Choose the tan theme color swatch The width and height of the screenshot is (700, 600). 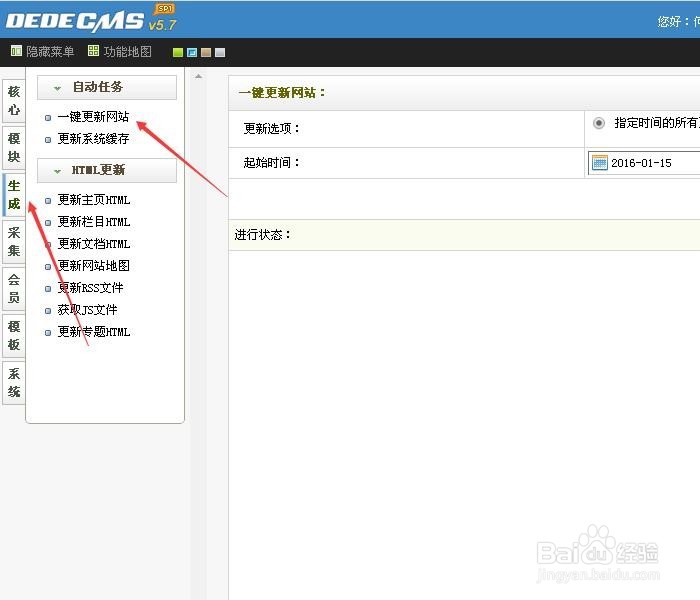206,52
